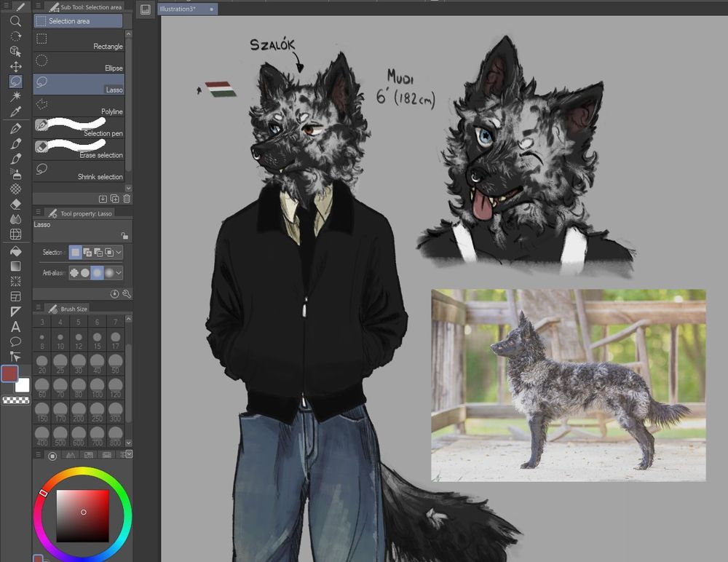Select the Pen tool
Image resolution: width=728 pixels, height=562 pixels.
coord(15,129)
